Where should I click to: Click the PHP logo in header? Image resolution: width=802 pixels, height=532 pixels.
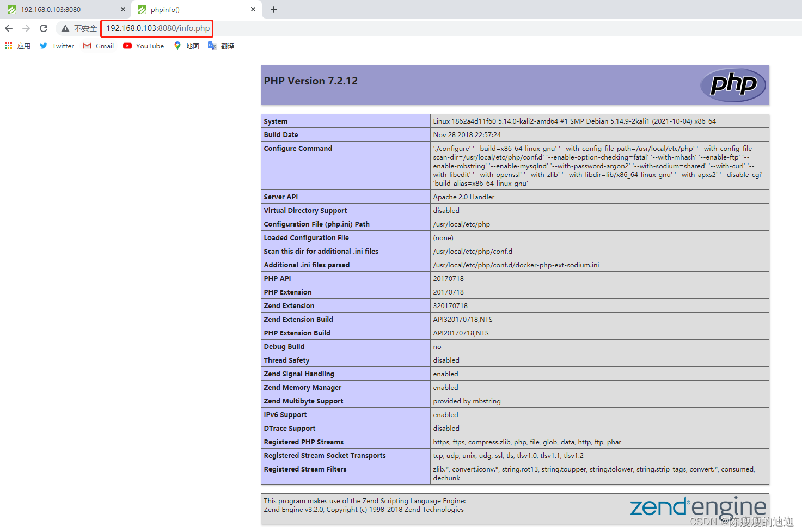pos(733,84)
